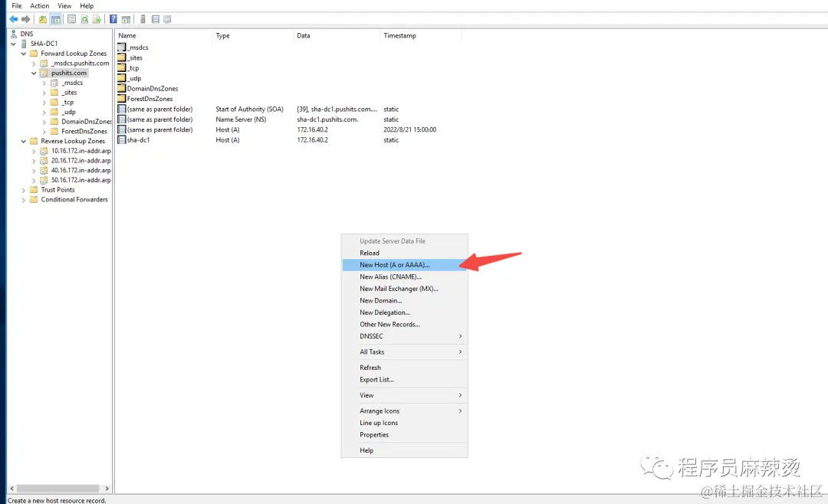Viewport: 828px width, 504px height.
Task: Open Properties from the context menu
Action: tap(405, 435)
